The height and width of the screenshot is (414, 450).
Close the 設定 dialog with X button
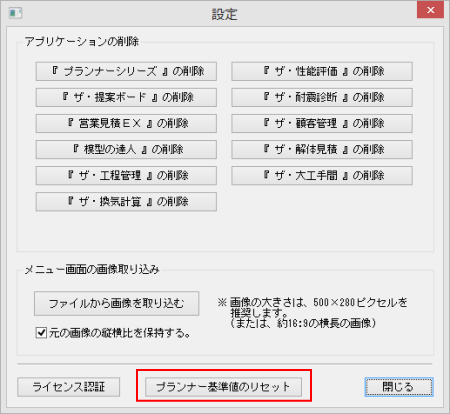[x=430, y=10]
